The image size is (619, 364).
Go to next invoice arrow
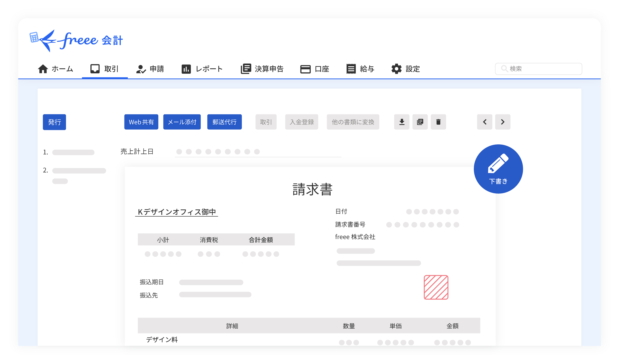point(503,122)
